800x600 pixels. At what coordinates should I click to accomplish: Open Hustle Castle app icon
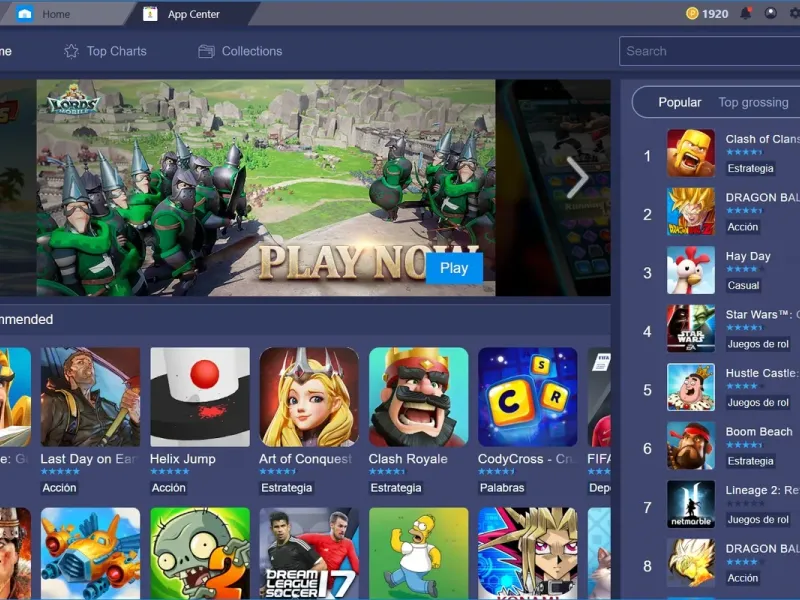691,387
